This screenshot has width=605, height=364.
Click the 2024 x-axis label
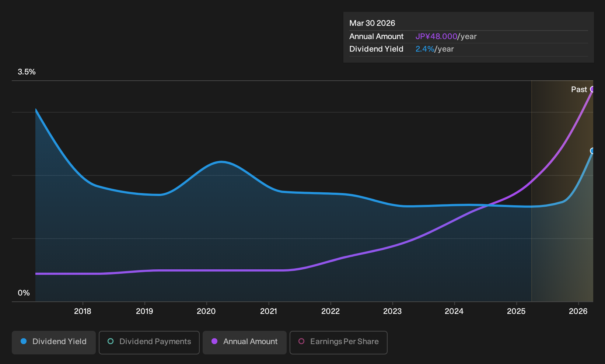click(x=454, y=311)
